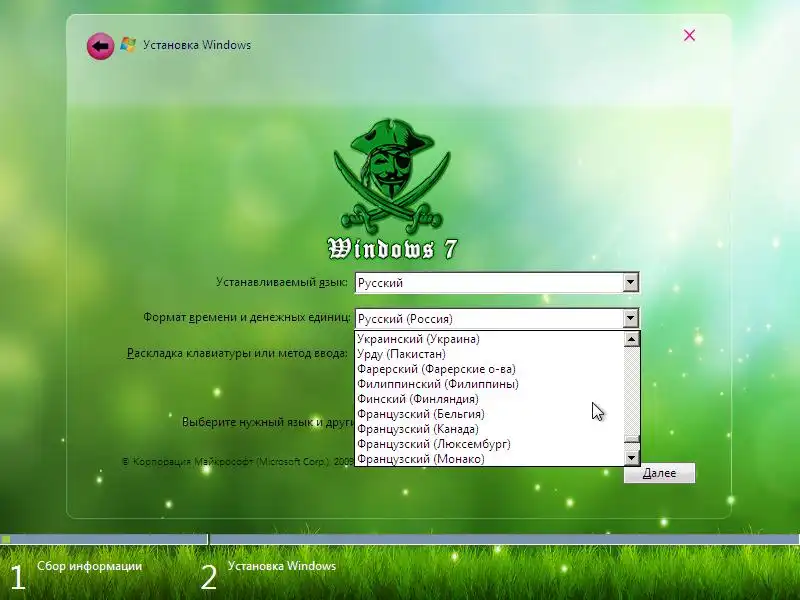Select Французский (Монако) list entry
The width and height of the screenshot is (800, 600).
tap(489, 459)
